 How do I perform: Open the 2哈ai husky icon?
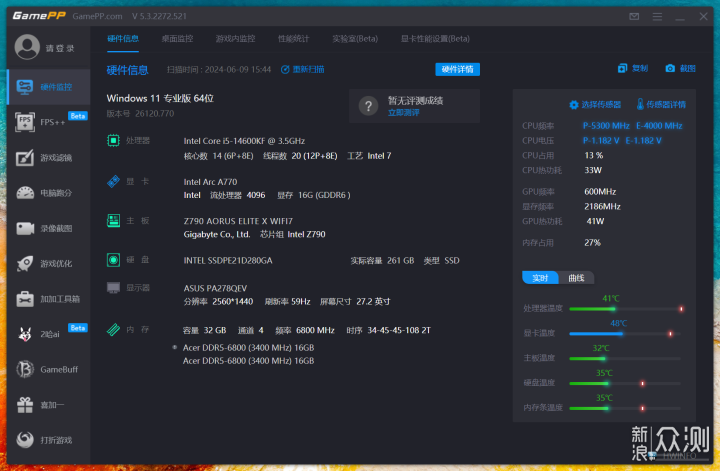click(25, 334)
